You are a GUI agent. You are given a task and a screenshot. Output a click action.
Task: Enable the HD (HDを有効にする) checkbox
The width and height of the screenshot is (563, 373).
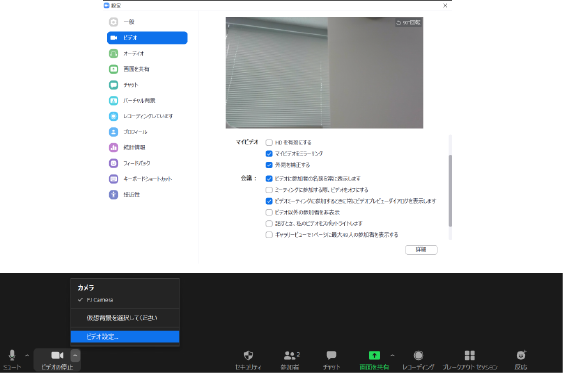point(269,143)
